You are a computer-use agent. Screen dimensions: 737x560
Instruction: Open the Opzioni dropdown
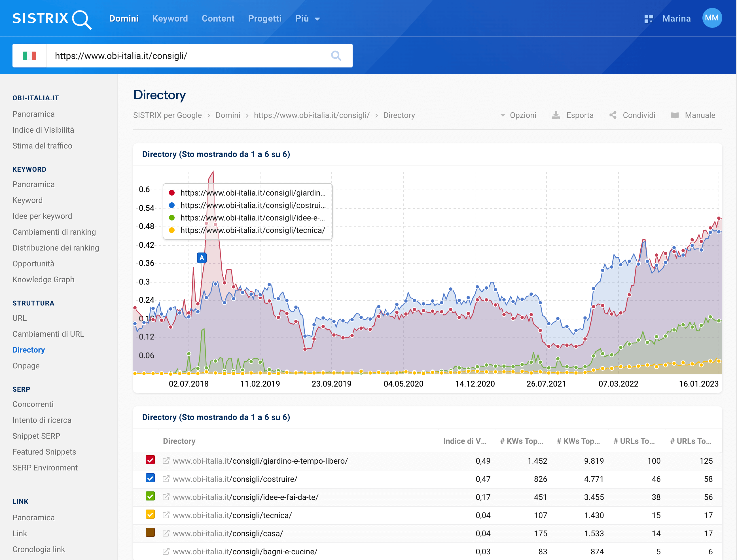pyautogui.click(x=518, y=115)
